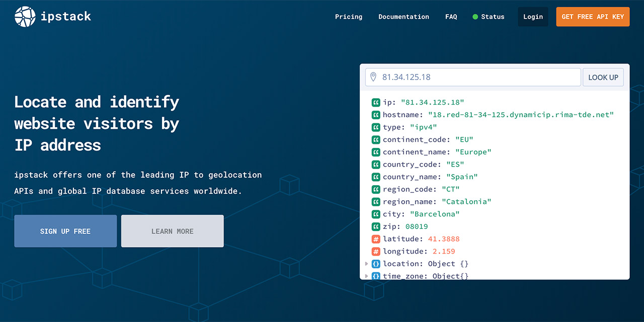Click the ipstack logo icon
The width and height of the screenshot is (644, 322).
coord(25,17)
